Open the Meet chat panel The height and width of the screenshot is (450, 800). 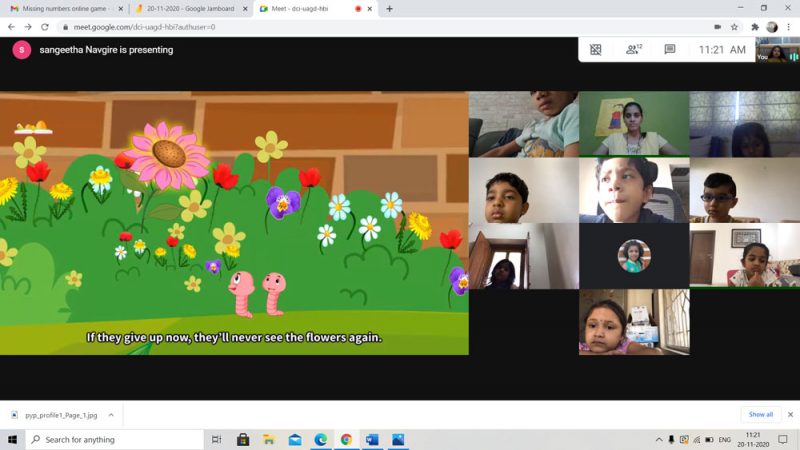[x=670, y=49]
